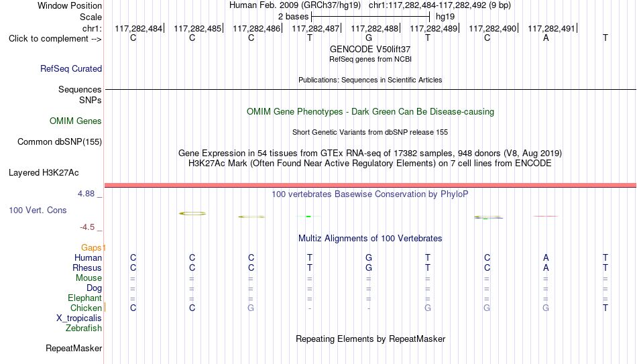Select the Layered H3K27Ac track label
This screenshot has width=637, height=364.
click(x=44, y=173)
